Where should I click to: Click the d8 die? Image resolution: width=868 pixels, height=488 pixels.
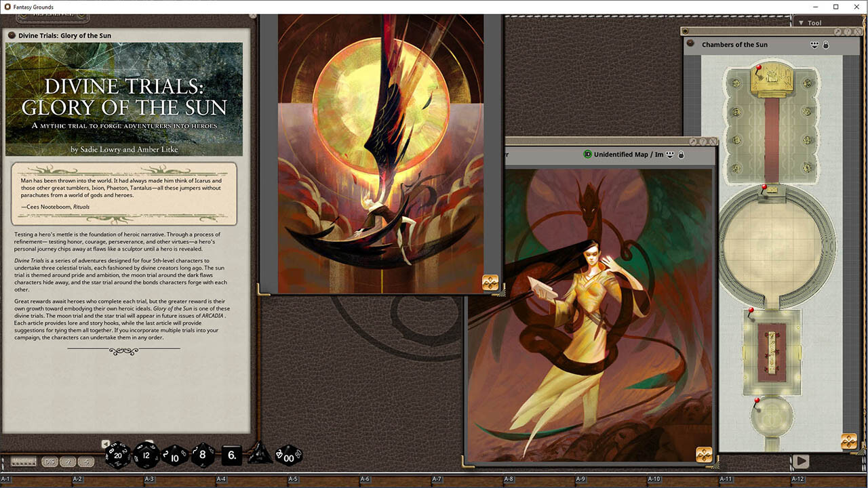(203, 455)
